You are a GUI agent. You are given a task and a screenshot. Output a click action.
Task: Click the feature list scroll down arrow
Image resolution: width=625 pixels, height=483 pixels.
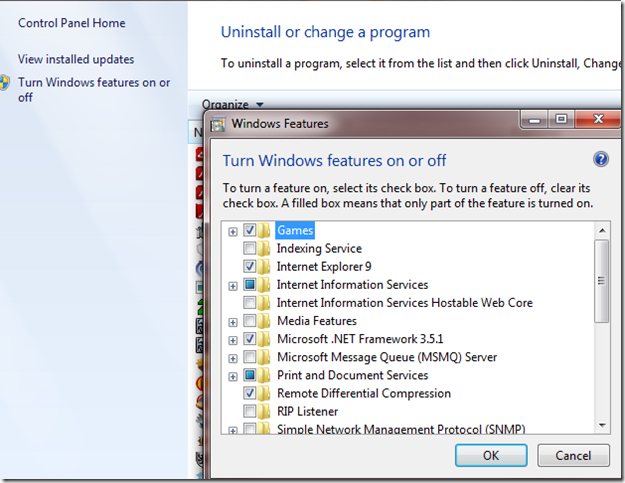point(602,426)
